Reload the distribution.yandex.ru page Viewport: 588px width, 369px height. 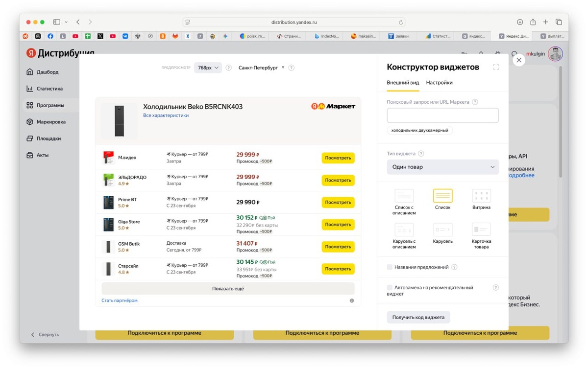pyautogui.click(x=401, y=23)
